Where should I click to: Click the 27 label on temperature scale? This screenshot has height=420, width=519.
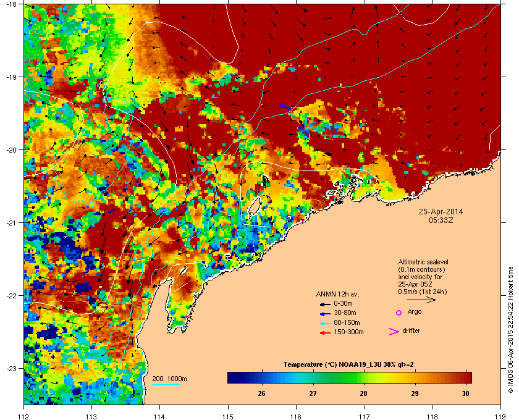pos(313,393)
